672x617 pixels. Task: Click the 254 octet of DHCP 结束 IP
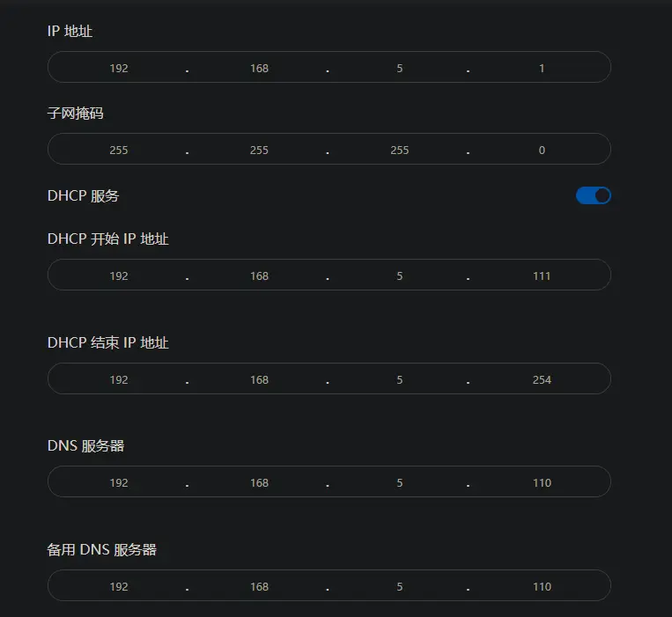[x=542, y=379]
